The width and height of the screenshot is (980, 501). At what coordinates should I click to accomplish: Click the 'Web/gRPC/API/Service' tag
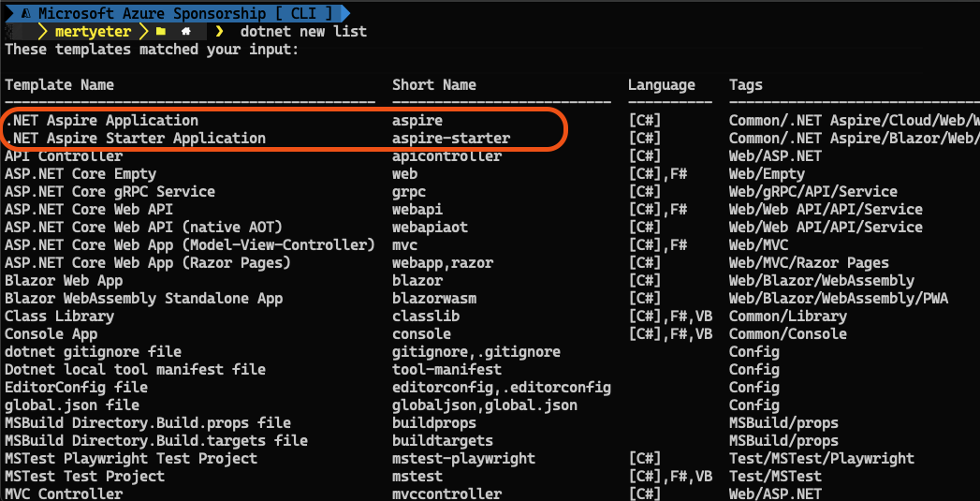tap(813, 191)
